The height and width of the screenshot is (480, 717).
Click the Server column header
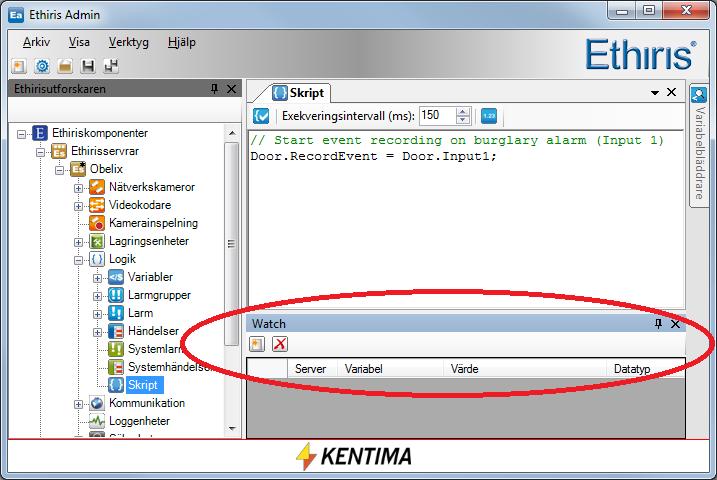pyautogui.click(x=312, y=369)
